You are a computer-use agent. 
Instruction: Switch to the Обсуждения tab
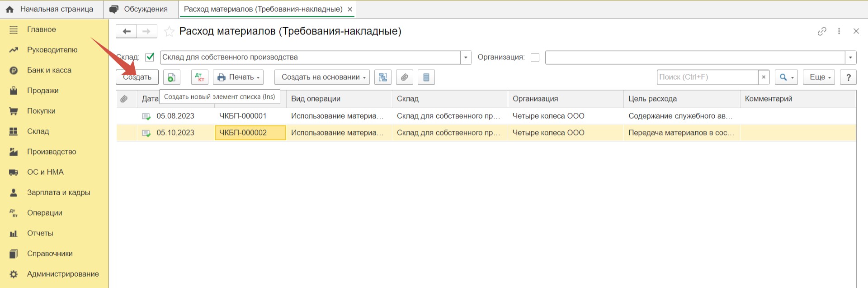coord(141,9)
